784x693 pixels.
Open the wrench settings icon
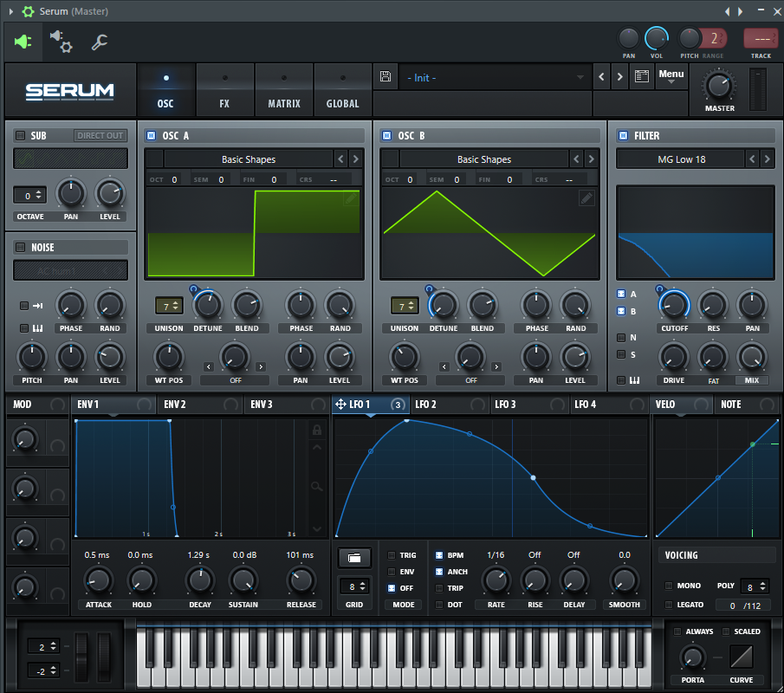pos(99,42)
